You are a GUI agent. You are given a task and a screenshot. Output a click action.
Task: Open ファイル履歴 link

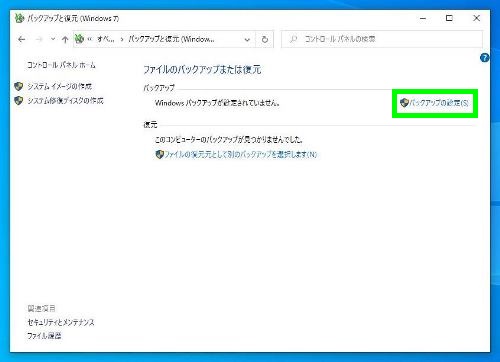click(x=44, y=336)
